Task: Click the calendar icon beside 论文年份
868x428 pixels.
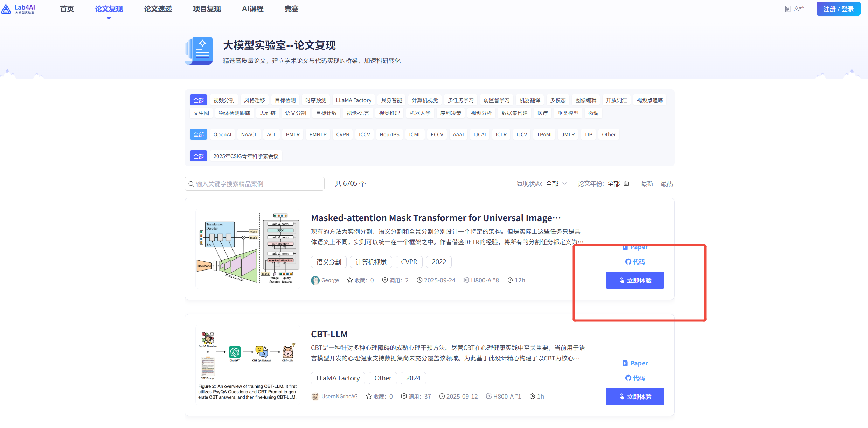Action: 626,184
